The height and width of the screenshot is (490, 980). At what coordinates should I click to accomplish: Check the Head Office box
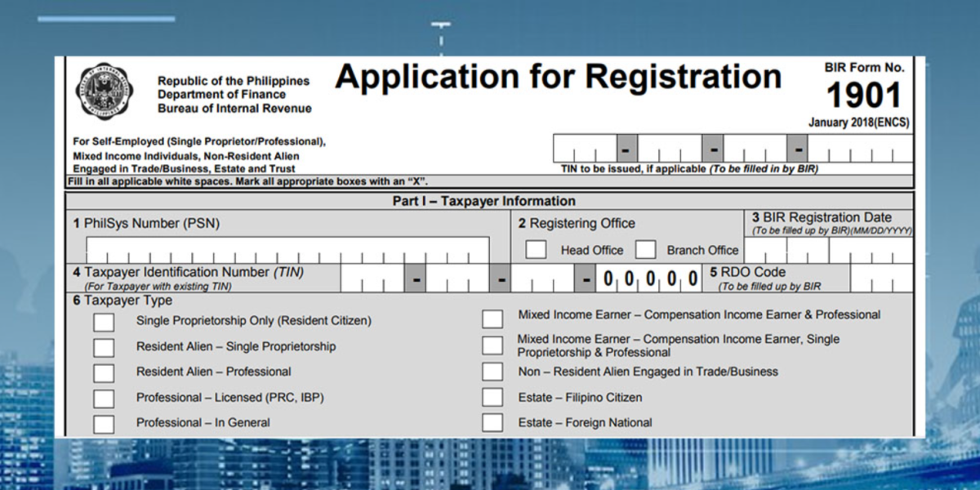(x=536, y=250)
